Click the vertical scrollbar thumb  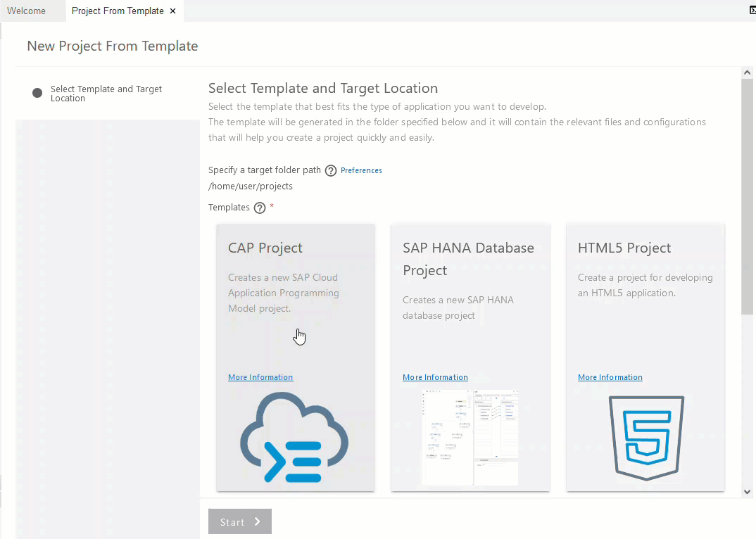pyautogui.click(x=748, y=197)
